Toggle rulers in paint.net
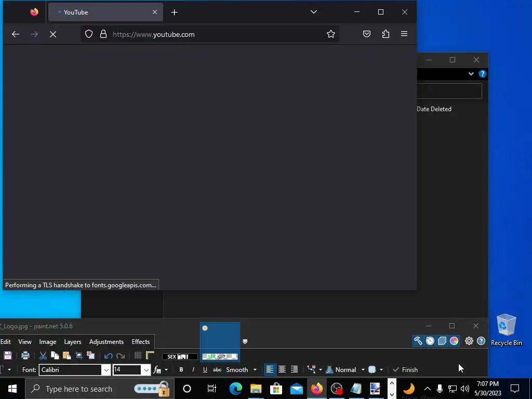This screenshot has height=399, width=532. [150, 355]
